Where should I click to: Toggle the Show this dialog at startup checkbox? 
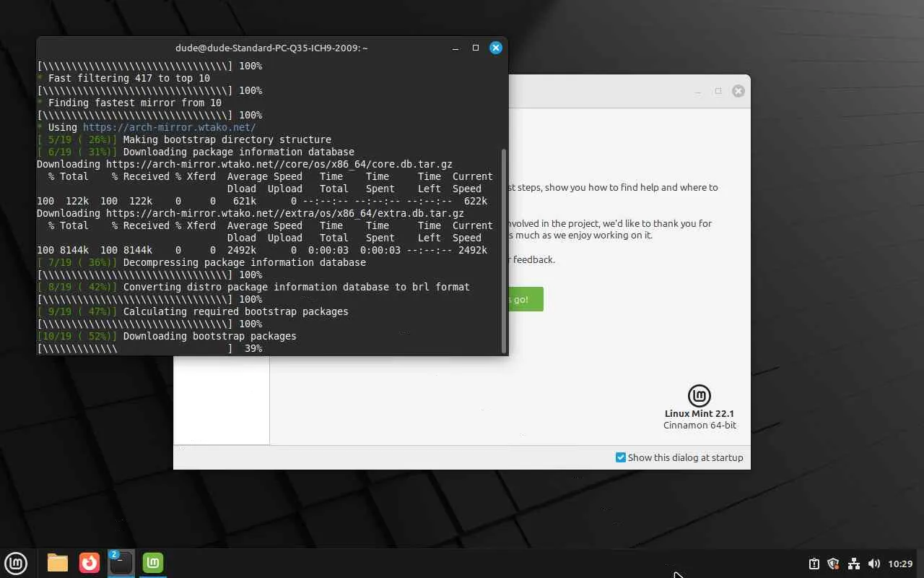[620, 457]
